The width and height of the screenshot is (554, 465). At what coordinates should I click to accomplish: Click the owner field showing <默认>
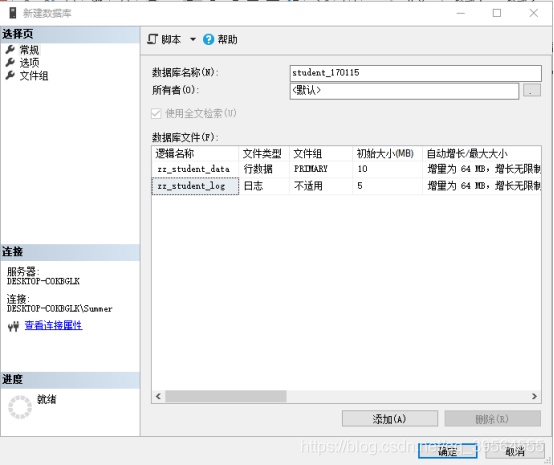404,91
